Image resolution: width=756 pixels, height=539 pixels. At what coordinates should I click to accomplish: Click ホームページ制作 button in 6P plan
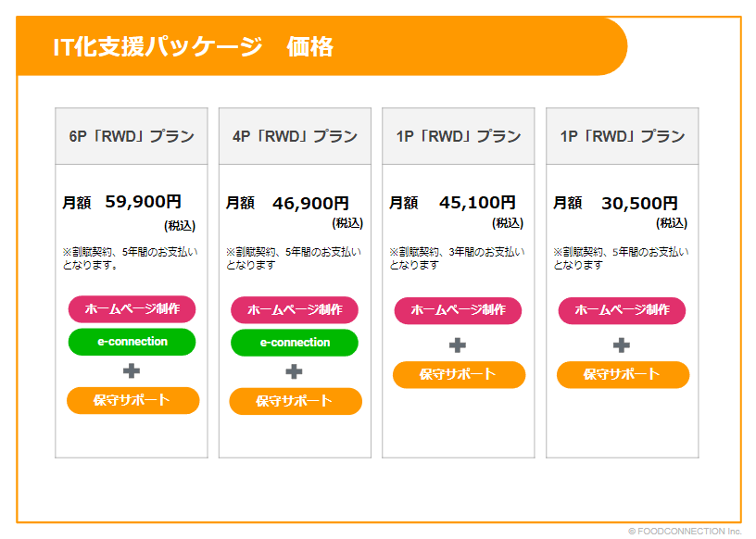(132, 309)
